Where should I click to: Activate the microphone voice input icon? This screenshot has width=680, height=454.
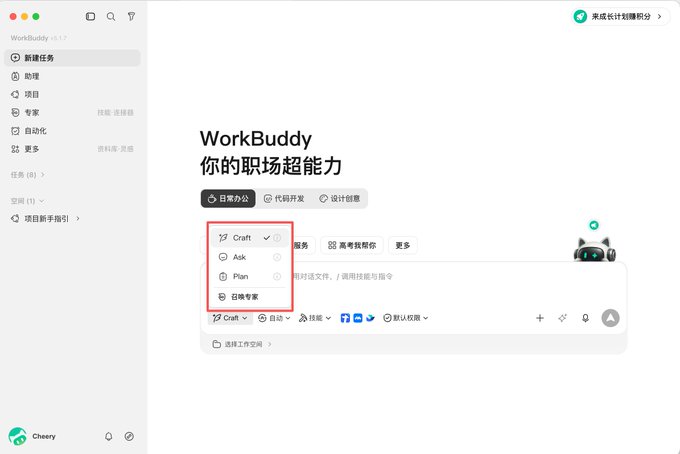point(585,318)
